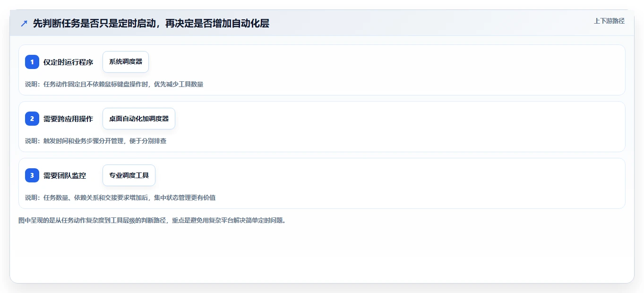
Task: Click the arrow icon beside the header title
Action: (x=24, y=23)
